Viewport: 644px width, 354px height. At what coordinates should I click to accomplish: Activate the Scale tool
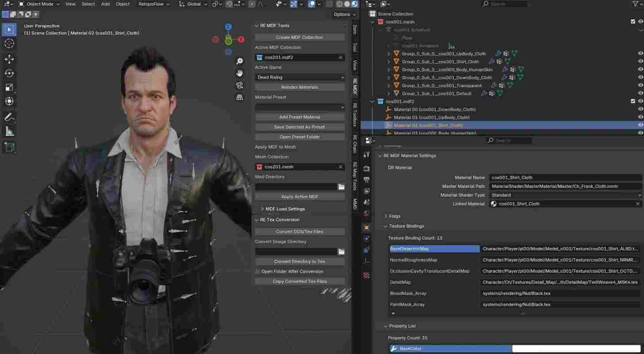pos(9,88)
